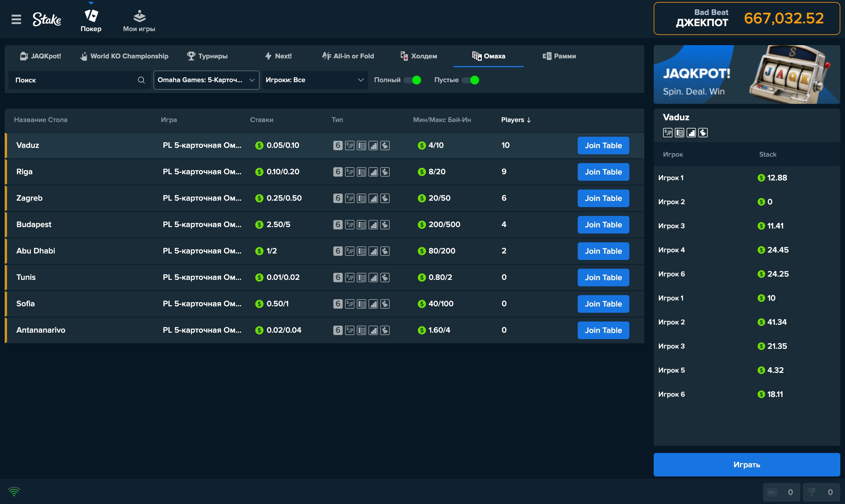Click the BJP icon in the Sofia row
This screenshot has width=845, height=504.
[350, 304]
